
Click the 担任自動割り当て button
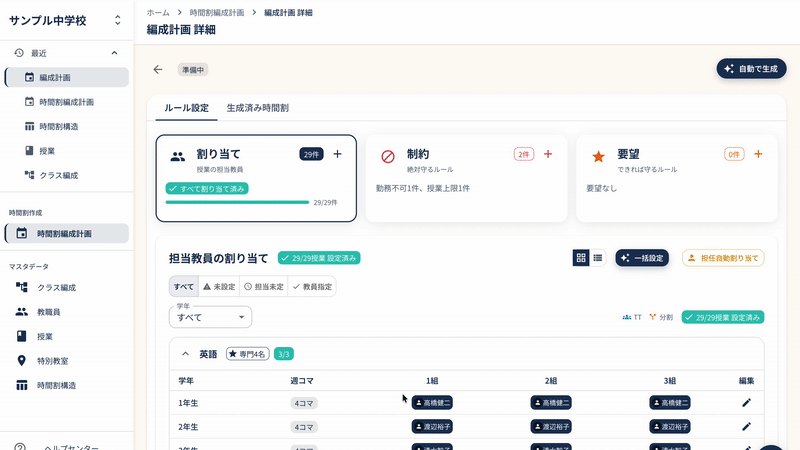(723, 258)
